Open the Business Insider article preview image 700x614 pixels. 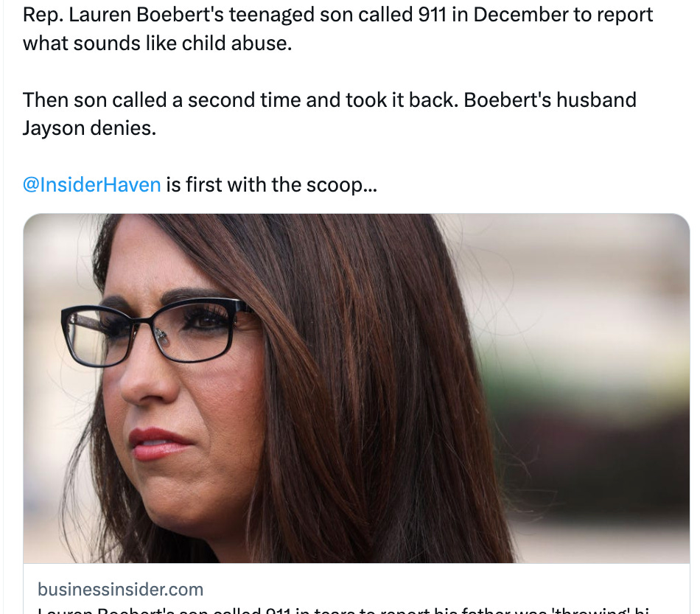click(x=356, y=388)
